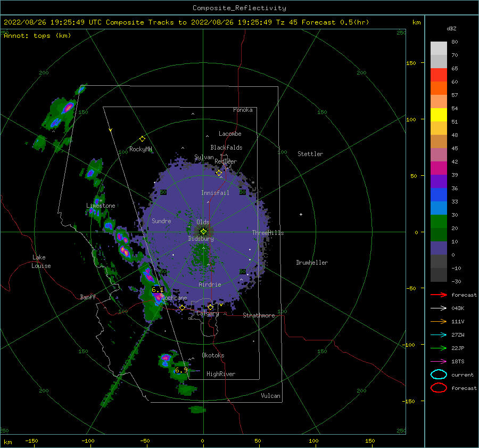479x448 pixels.
Task: Select the 39 dBZ purple legend swatch
Action: [439, 181]
